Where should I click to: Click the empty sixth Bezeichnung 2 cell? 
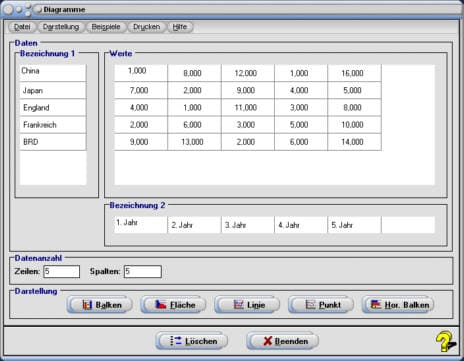[x=408, y=225]
